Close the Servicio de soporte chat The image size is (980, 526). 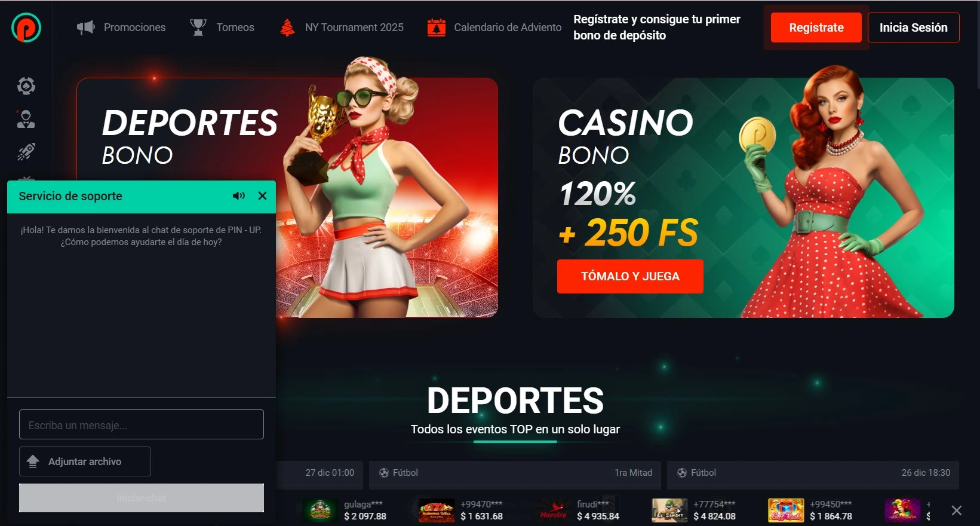coord(262,196)
